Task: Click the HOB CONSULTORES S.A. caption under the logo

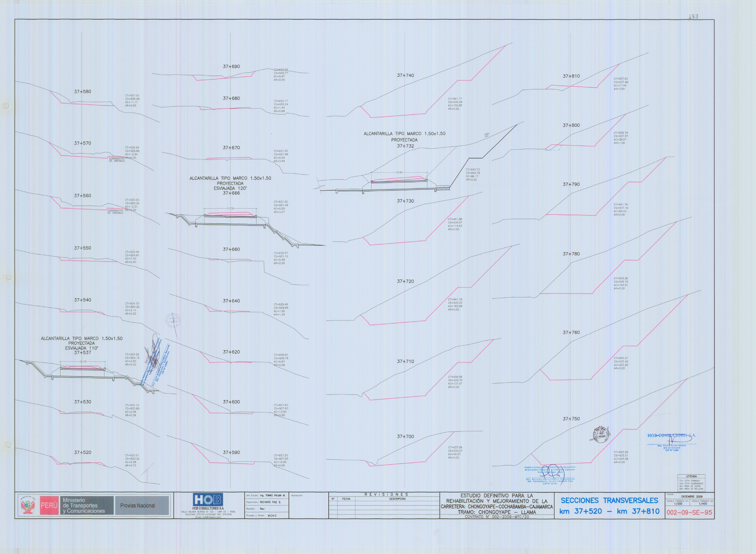Action: (208, 508)
